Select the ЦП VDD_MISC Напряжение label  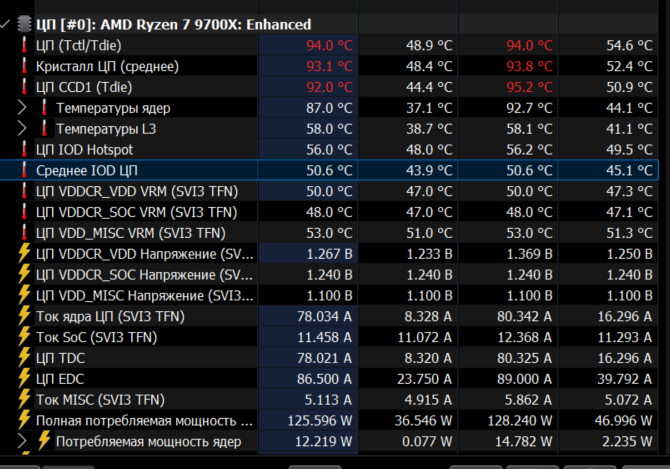coord(144,296)
